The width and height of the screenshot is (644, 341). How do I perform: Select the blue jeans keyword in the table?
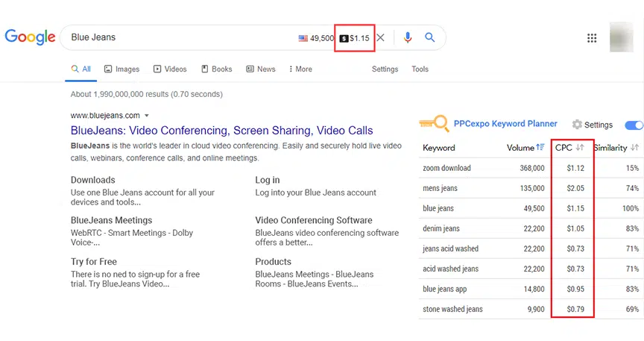coord(438,208)
